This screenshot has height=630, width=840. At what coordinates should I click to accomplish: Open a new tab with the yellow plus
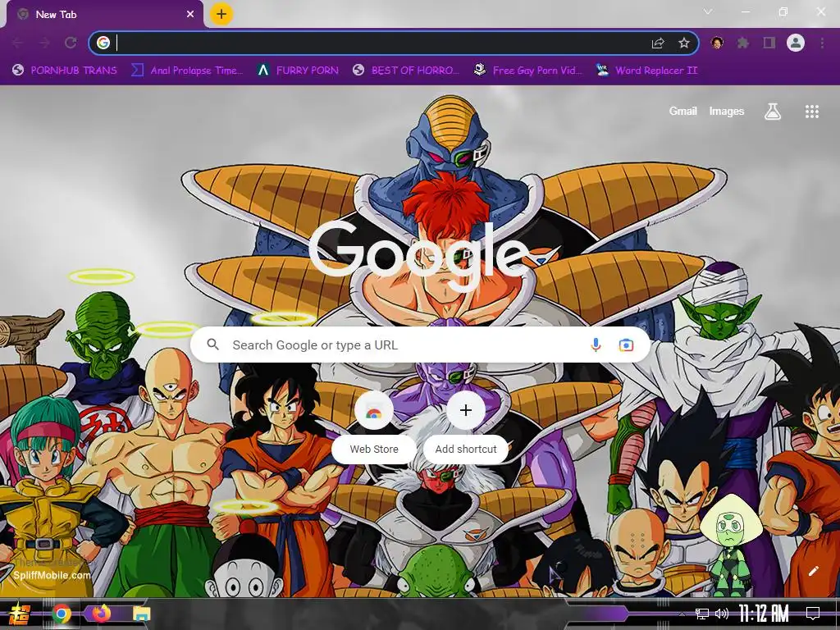[x=221, y=14]
